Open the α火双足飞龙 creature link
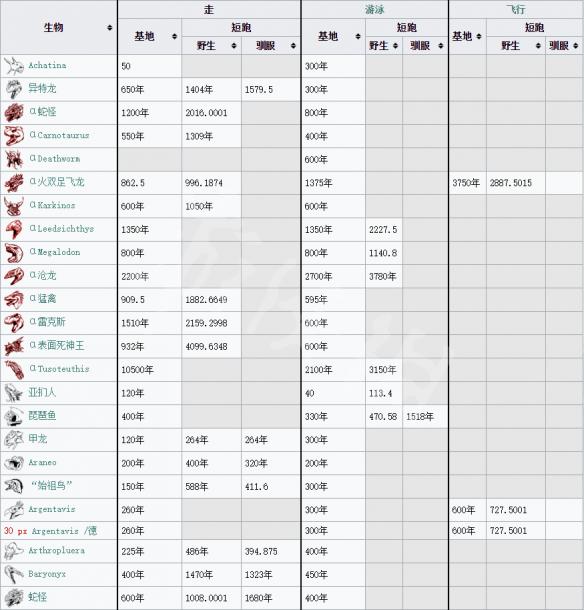The image size is (584, 610). pyautogui.click(x=57, y=182)
